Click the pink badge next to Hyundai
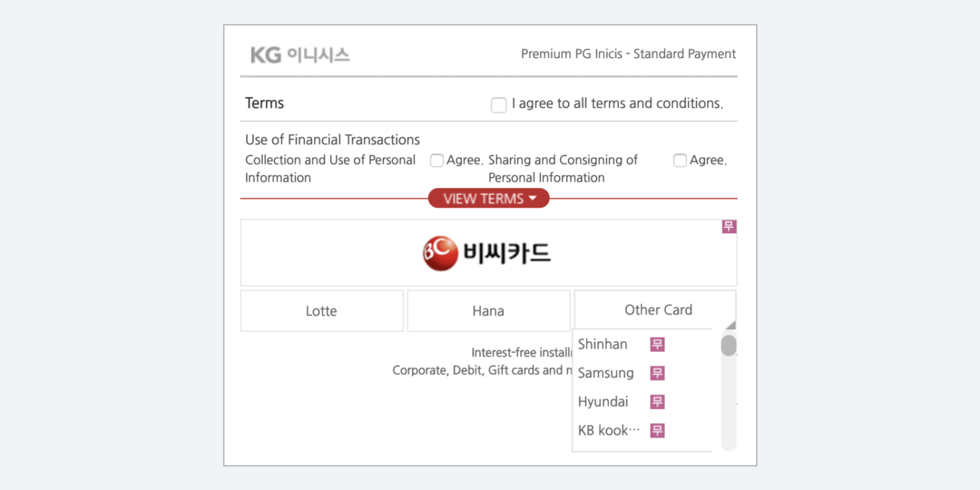The height and width of the screenshot is (490, 980). (657, 402)
